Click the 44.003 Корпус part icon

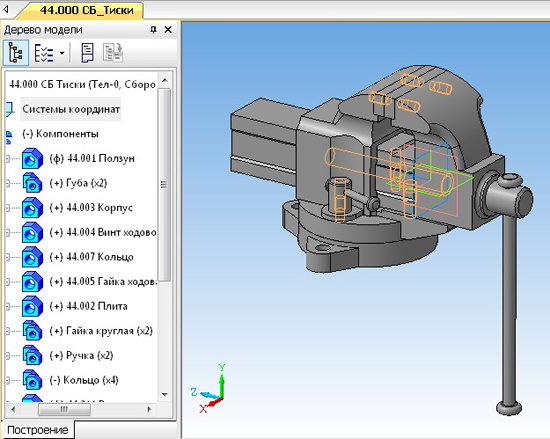pos(32,208)
